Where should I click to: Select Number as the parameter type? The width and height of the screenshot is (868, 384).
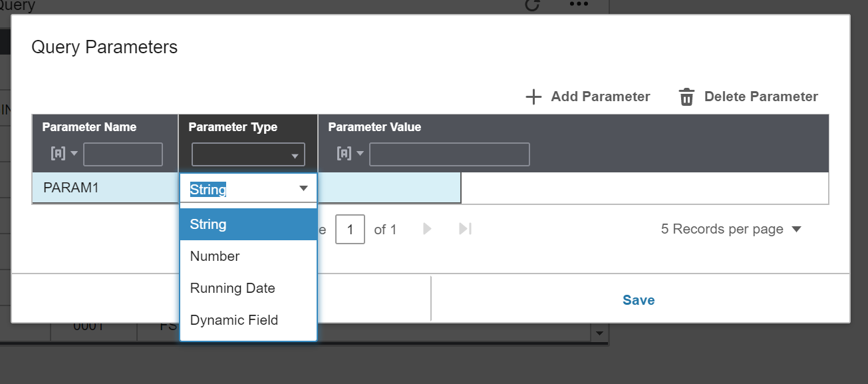214,256
